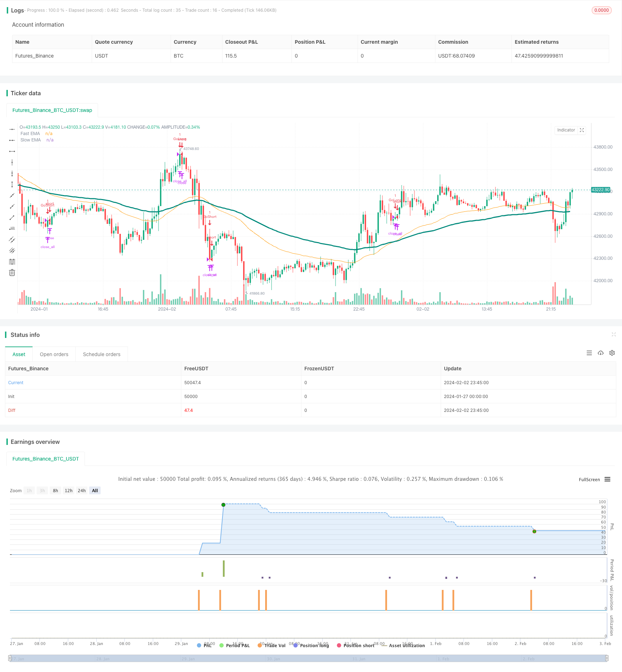Click the Futures_Binance cell in account table
Viewport: 622px width, 672px height.
34,56
